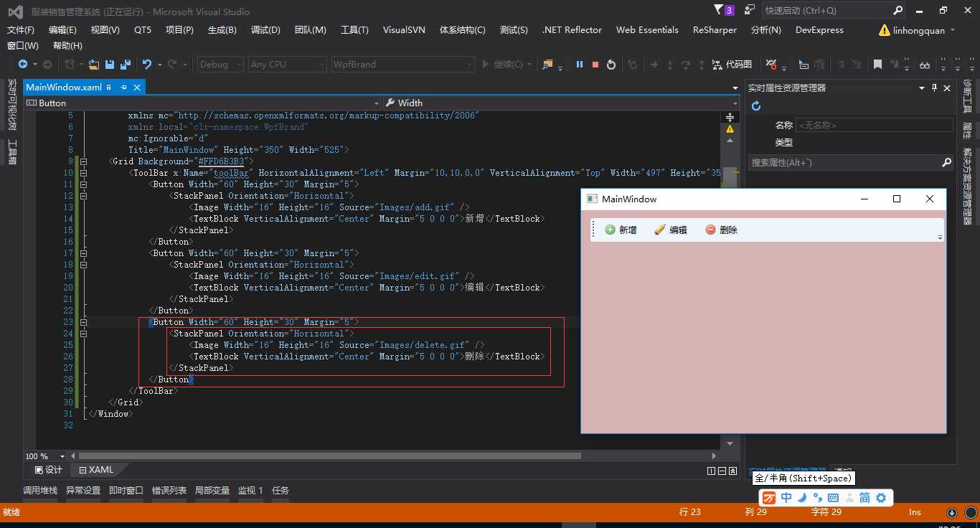980x528 pixels.
Task: Click the refresh icon in 实时属性资源管理器
Action: click(756, 106)
